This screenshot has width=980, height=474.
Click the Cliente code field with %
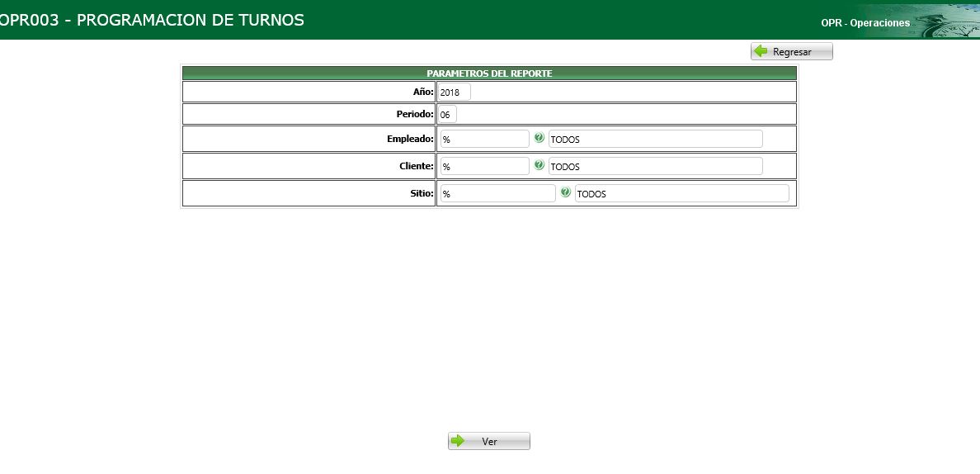484,166
